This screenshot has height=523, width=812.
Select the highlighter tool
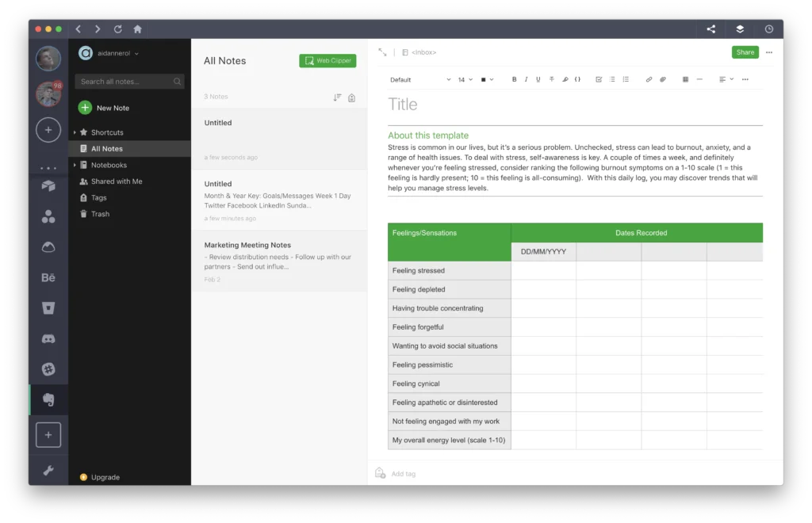[x=565, y=80]
